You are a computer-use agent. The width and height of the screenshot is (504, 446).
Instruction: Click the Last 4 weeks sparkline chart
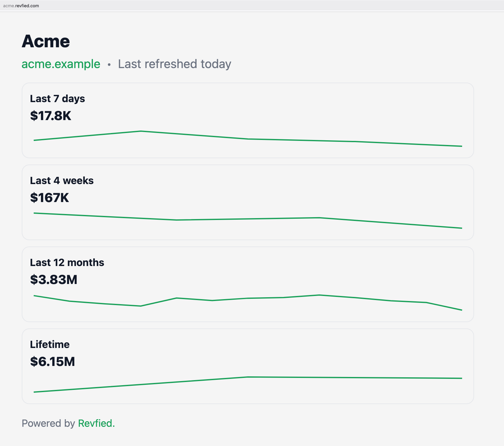coord(248,219)
